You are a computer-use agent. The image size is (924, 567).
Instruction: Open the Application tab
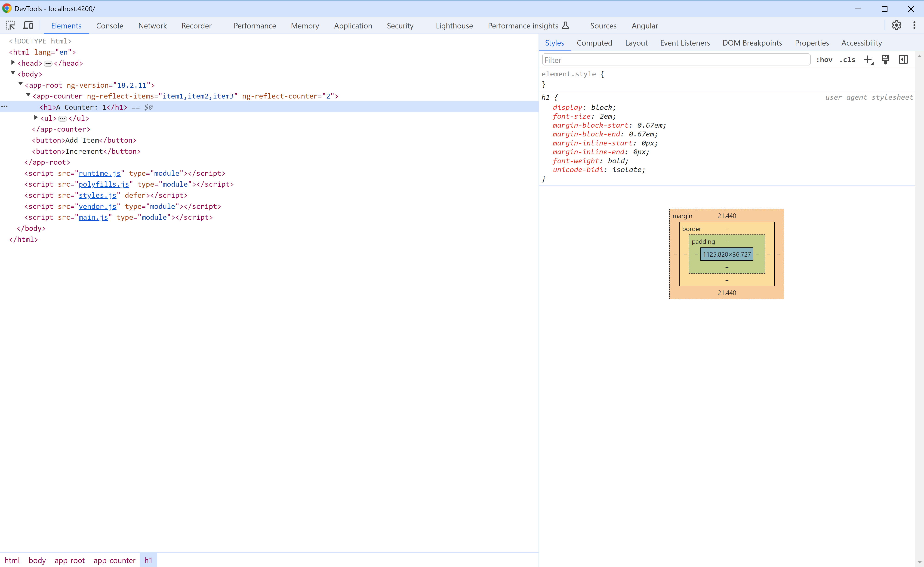click(x=353, y=25)
